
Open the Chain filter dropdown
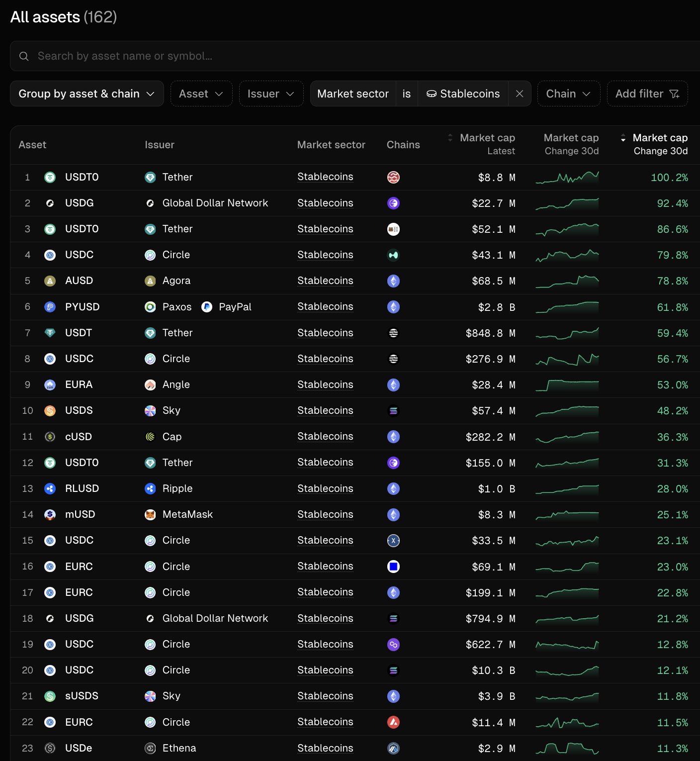[x=569, y=94]
